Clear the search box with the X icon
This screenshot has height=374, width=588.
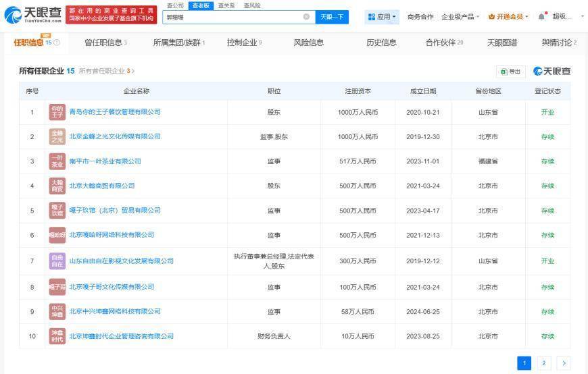pos(306,16)
